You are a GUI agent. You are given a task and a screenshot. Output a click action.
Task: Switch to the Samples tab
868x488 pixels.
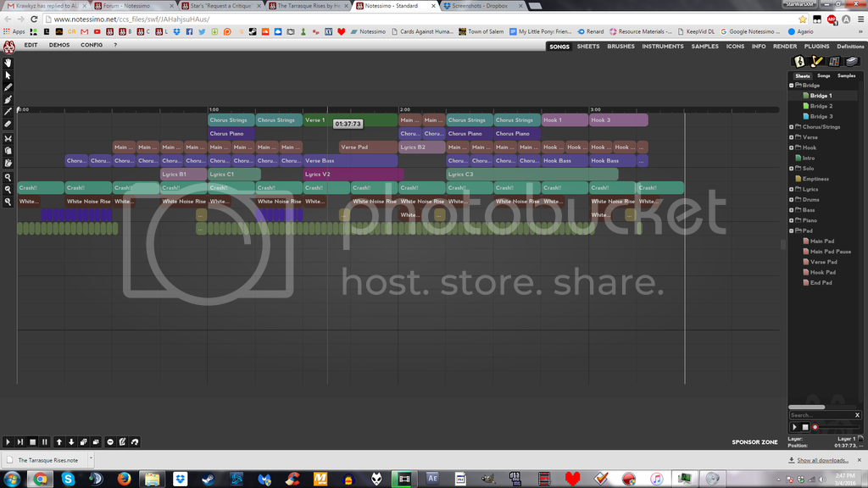pyautogui.click(x=846, y=75)
